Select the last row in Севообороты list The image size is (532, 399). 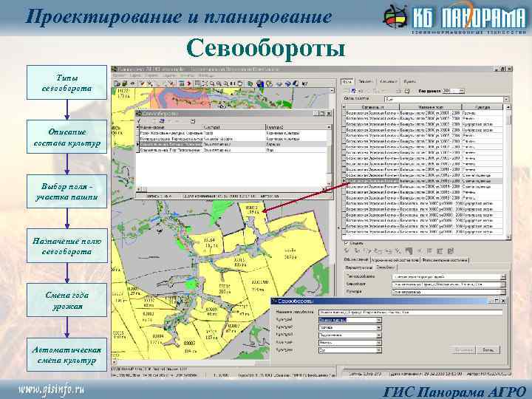tap(233, 149)
